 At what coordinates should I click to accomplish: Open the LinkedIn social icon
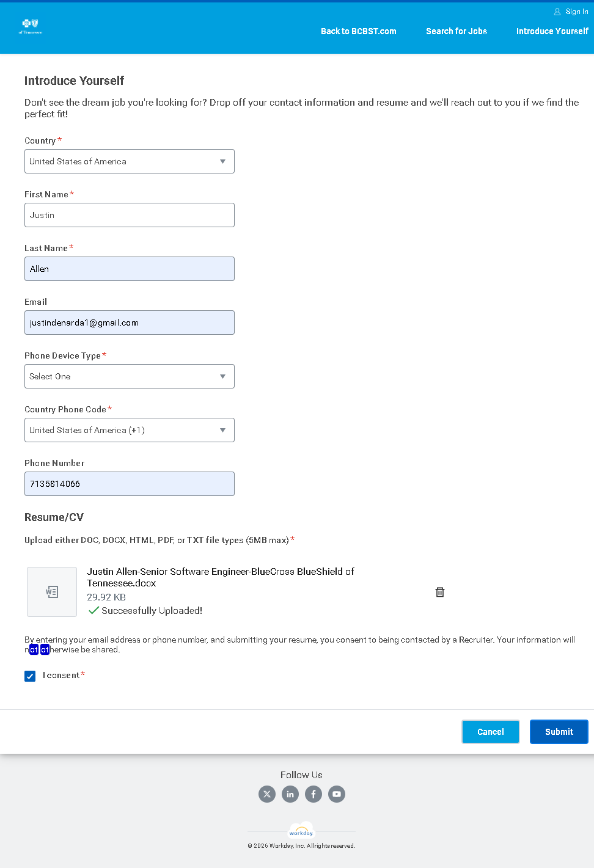(x=290, y=794)
